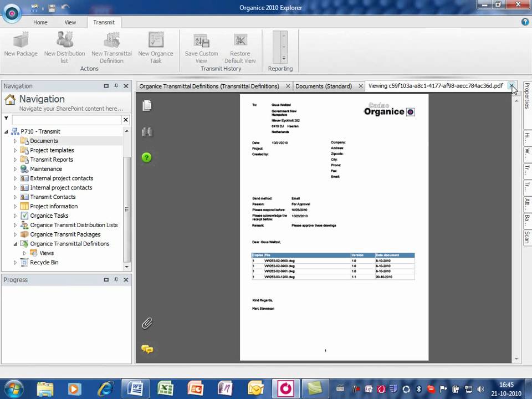Maximize the Progress panel
Image resolution: width=532 pixels, height=399 pixels.
tap(106, 280)
